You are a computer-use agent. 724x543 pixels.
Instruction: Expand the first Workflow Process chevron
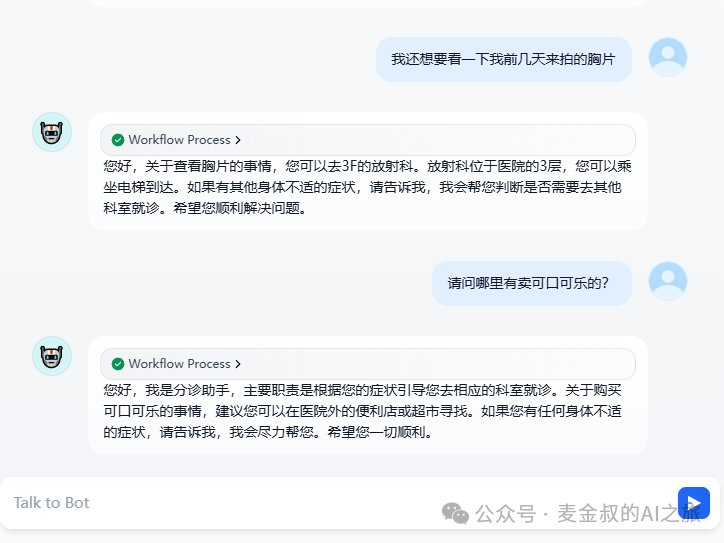point(238,140)
